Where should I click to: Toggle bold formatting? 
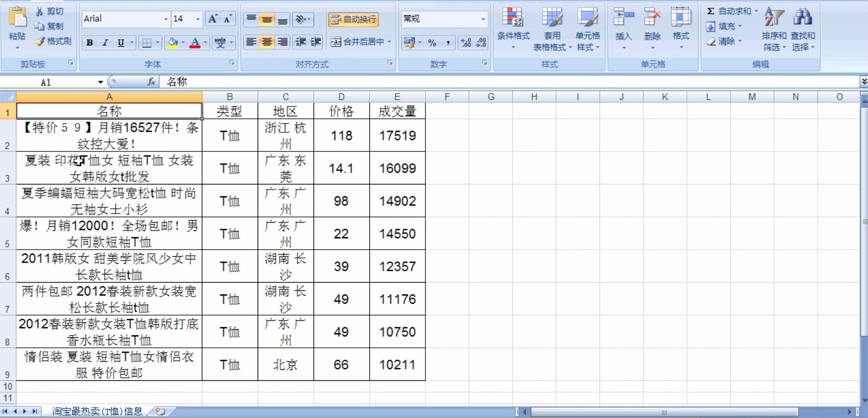coord(90,43)
